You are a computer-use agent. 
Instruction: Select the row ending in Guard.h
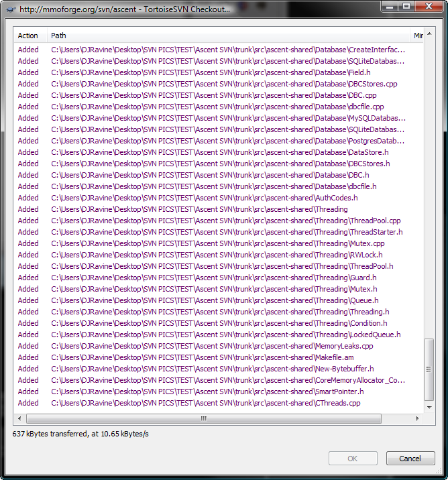coord(219,278)
